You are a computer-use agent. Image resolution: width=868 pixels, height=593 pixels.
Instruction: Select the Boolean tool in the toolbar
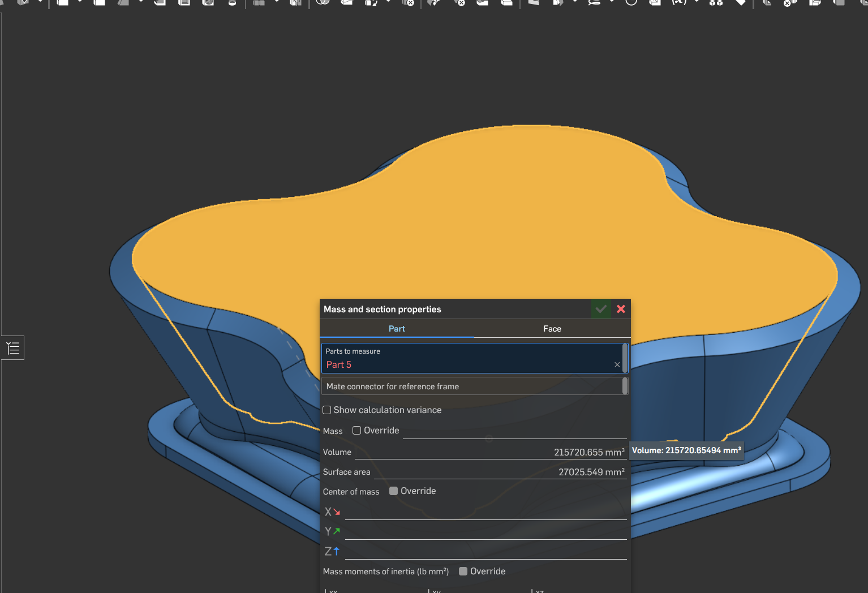[x=323, y=2]
